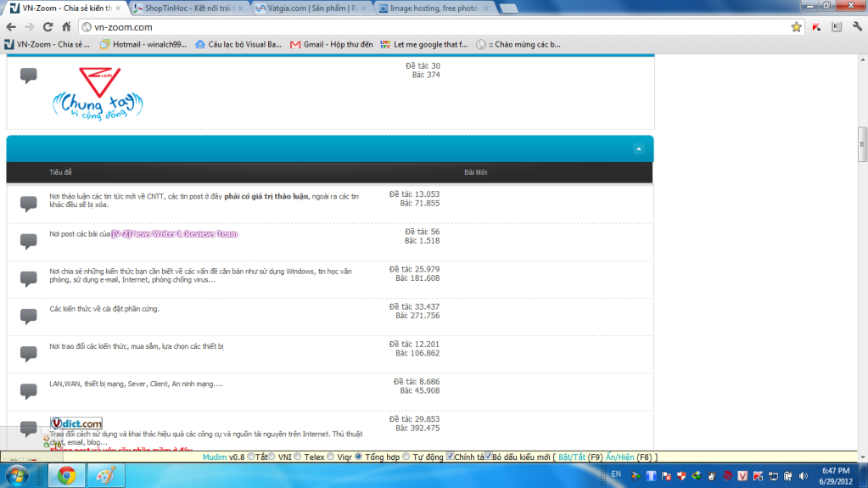Close the ShopTinHoc tab
Screen dimensions: 868x488
pos(240,8)
